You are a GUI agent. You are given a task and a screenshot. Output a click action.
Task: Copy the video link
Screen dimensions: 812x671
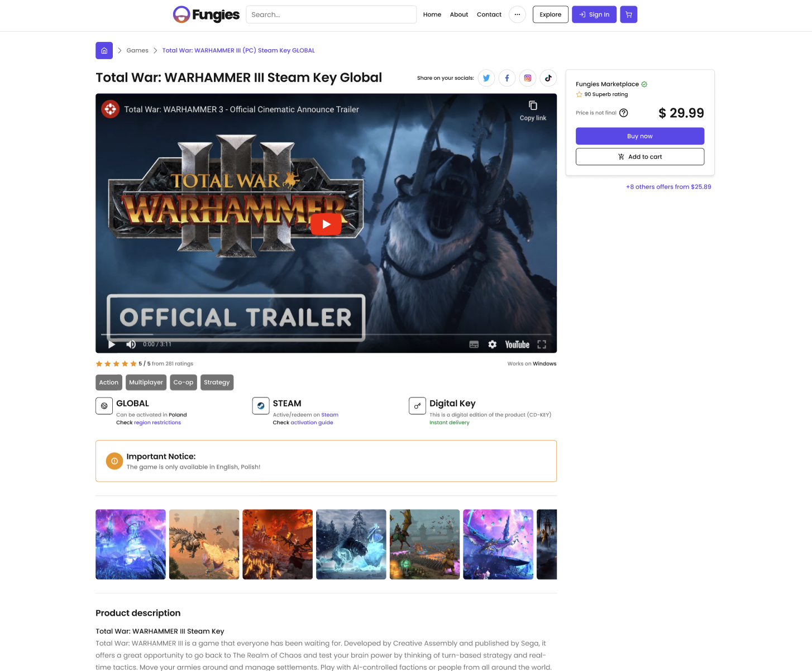(x=533, y=111)
